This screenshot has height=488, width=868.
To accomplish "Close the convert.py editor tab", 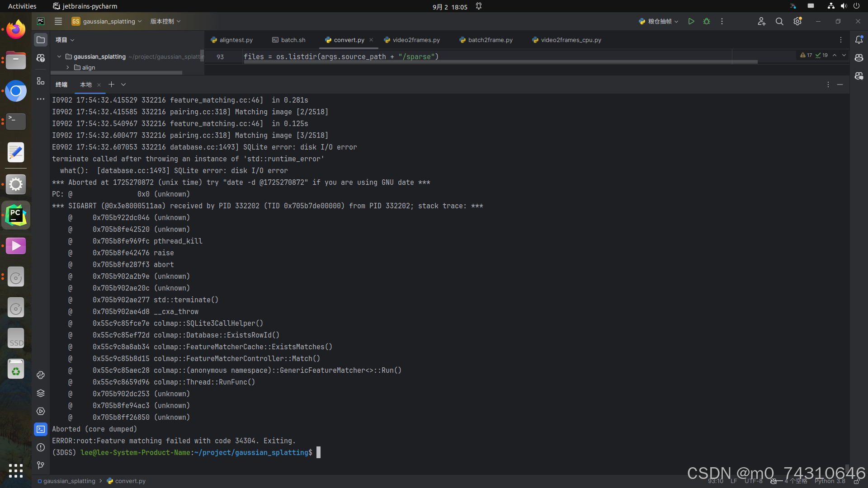I will [x=371, y=40].
